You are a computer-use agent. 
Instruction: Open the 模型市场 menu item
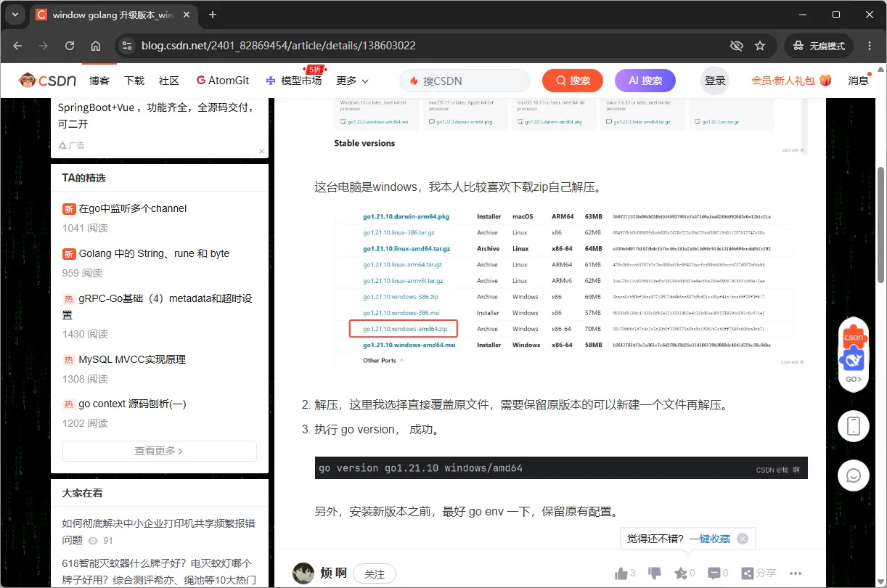293,81
